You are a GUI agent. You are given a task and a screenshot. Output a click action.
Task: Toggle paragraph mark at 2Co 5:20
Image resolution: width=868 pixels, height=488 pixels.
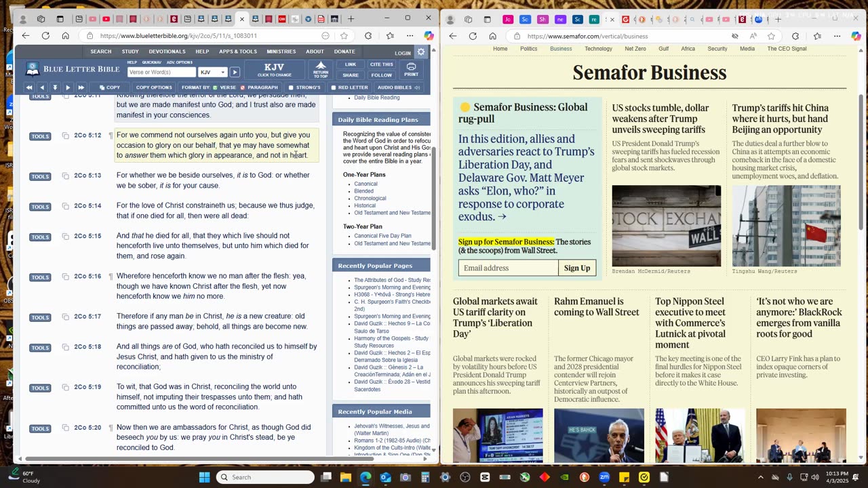tap(111, 428)
